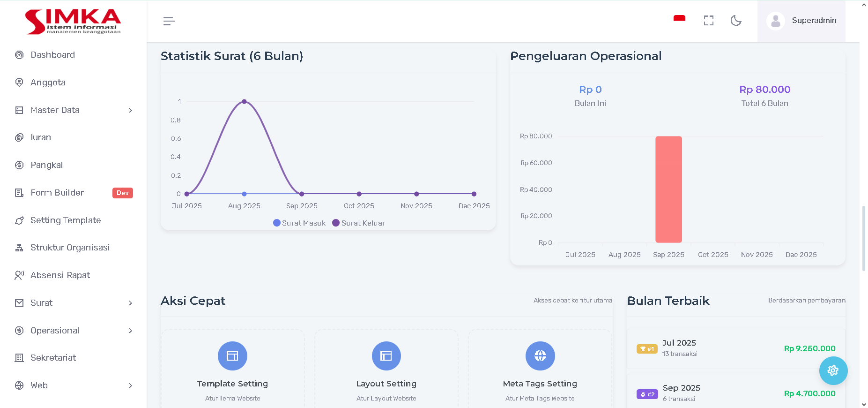
Task: Expand the Operasional submenu
Action: [74, 331]
